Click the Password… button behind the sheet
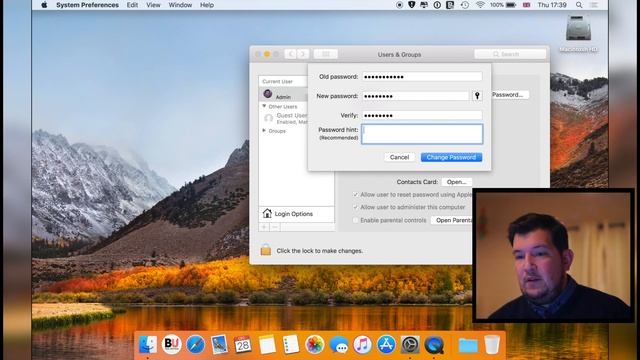Image resolution: width=640 pixels, height=360 pixels. pos(509,95)
